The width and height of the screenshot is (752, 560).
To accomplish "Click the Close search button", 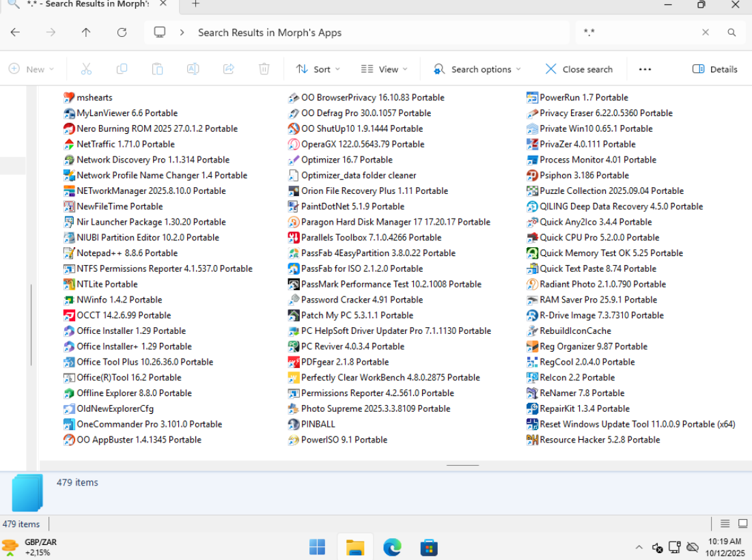I will click(579, 69).
